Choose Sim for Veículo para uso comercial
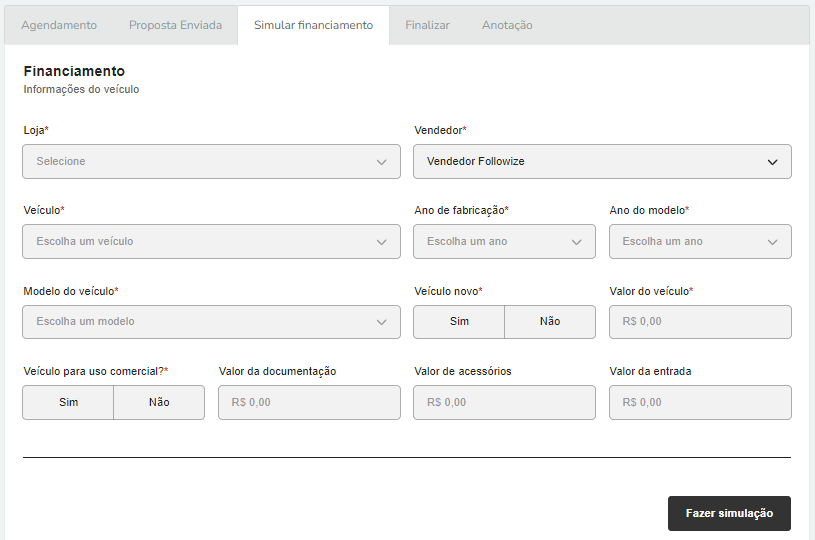This screenshot has width=815, height=540. [x=68, y=402]
